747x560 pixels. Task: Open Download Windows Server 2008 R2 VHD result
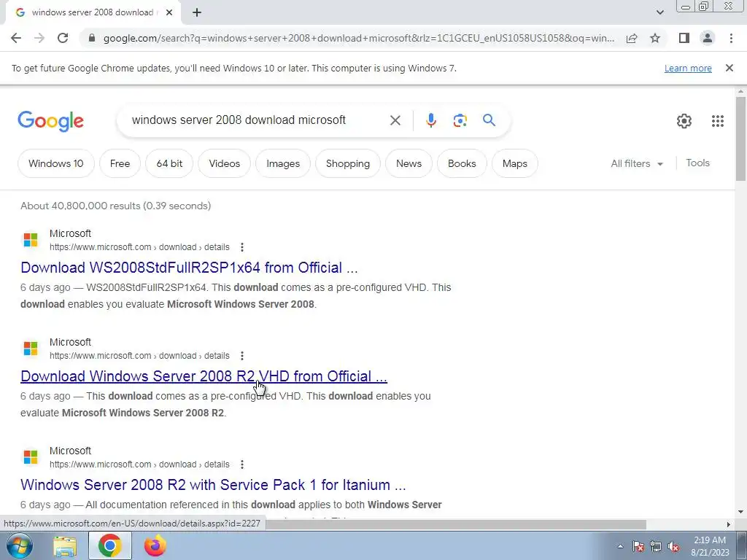(x=204, y=376)
